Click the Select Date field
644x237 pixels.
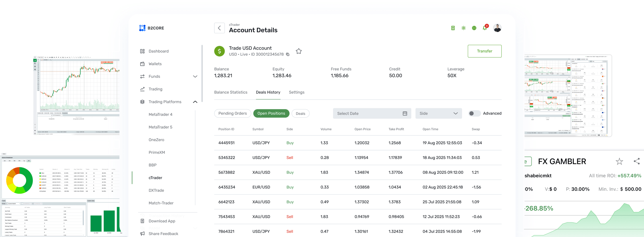pyautogui.click(x=372, y=113)
